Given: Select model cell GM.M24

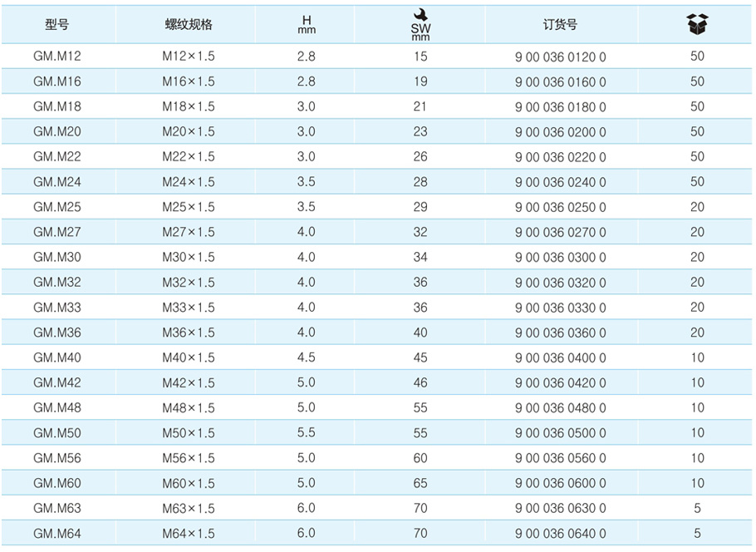Looking at the screenshot, I should tap(56, 182).
